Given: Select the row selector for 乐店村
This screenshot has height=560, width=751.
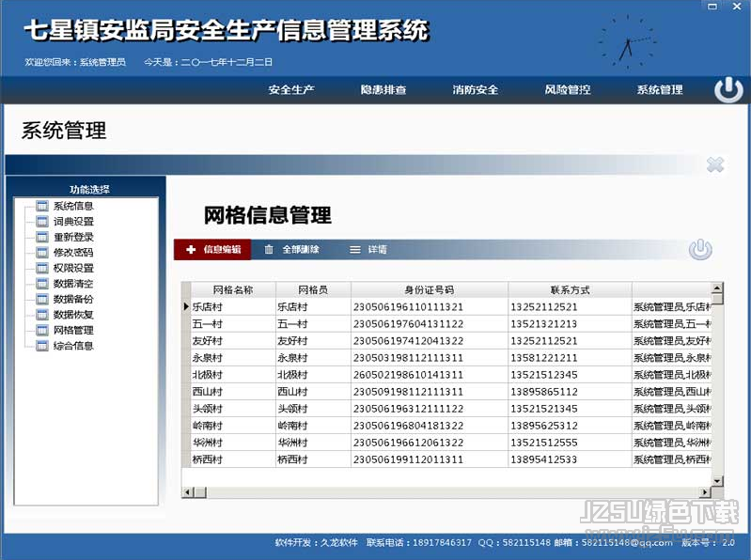Looking at the screenshot, I should pyautogui.click(x=186, y=307).
